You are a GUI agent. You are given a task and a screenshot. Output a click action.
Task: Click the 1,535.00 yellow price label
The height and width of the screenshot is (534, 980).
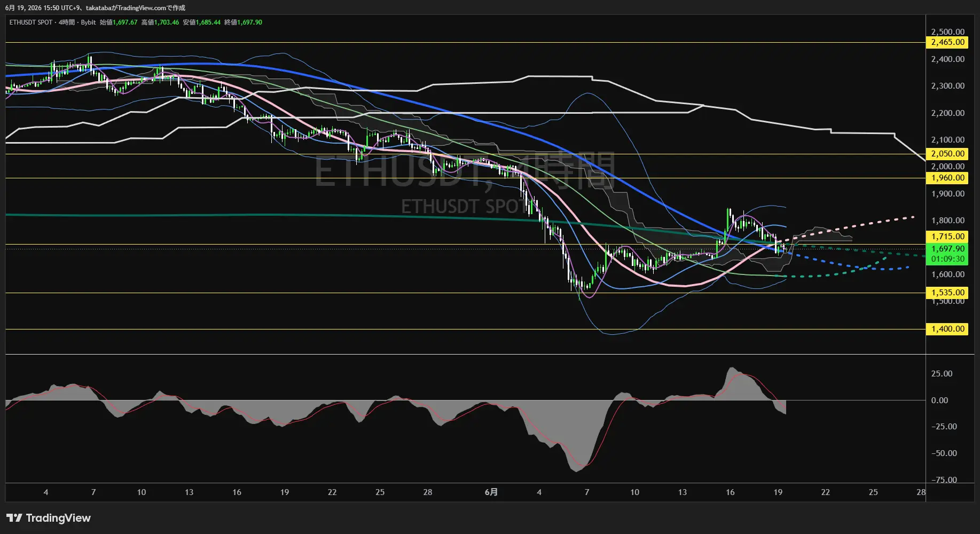coord(948,293)
